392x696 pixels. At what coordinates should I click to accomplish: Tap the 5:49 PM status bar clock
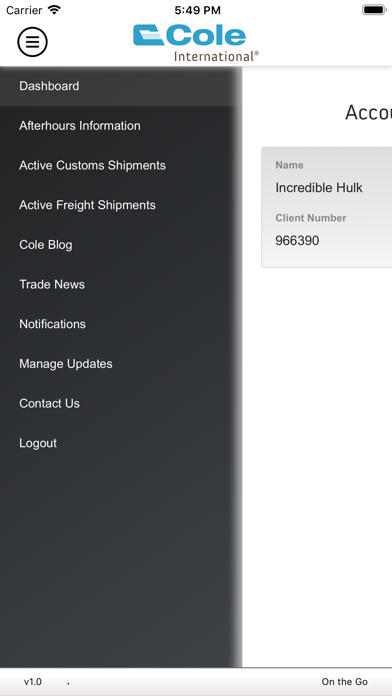pos(197,10)
